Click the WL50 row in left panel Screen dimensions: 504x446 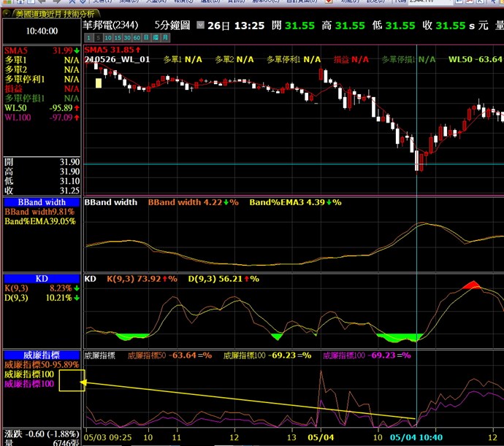point(16,107)
